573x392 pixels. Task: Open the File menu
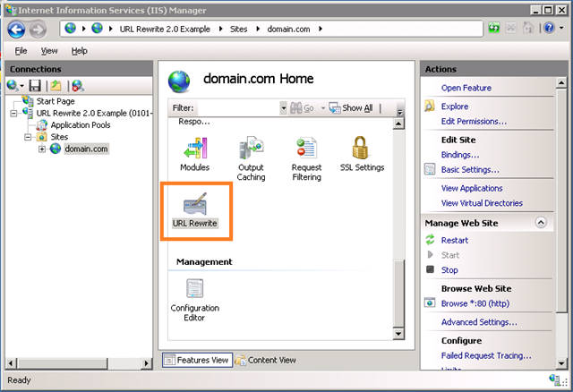point(21,51)
